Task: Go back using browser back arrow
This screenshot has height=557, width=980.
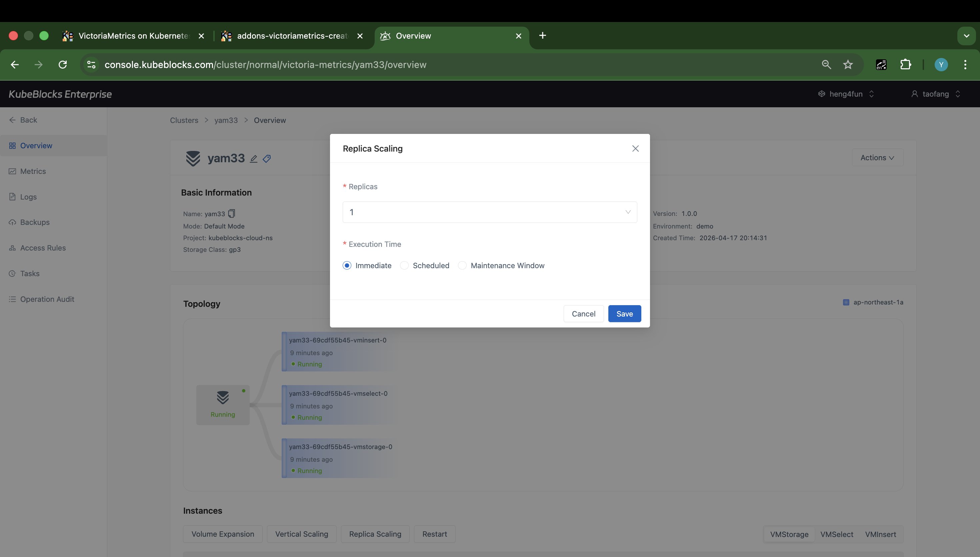Action: (x=15, y=65)
